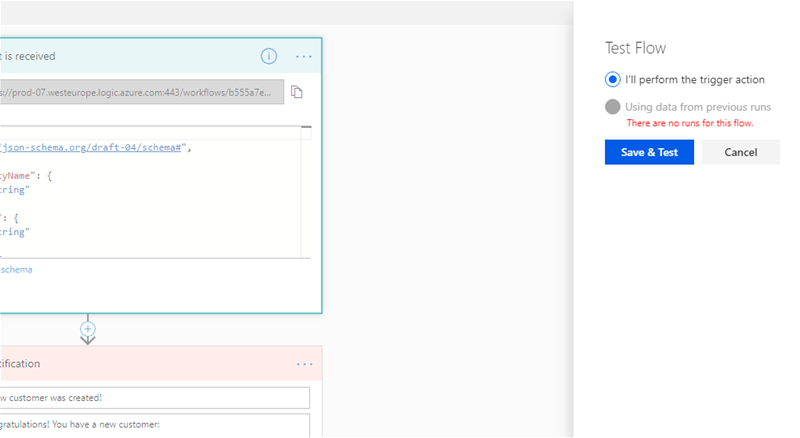
Task: Cancel the Test Flow panel
Action: 740,152
